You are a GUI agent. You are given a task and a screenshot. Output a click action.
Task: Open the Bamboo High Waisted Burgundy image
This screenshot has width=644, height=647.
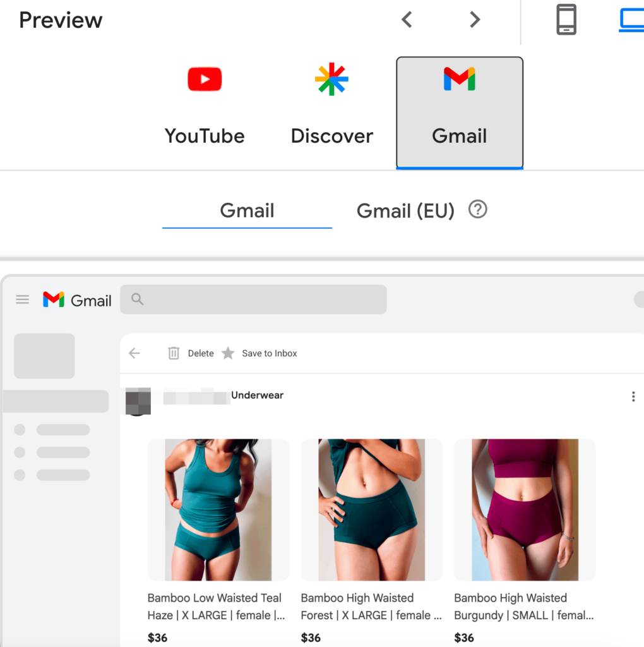pos(525,510)
